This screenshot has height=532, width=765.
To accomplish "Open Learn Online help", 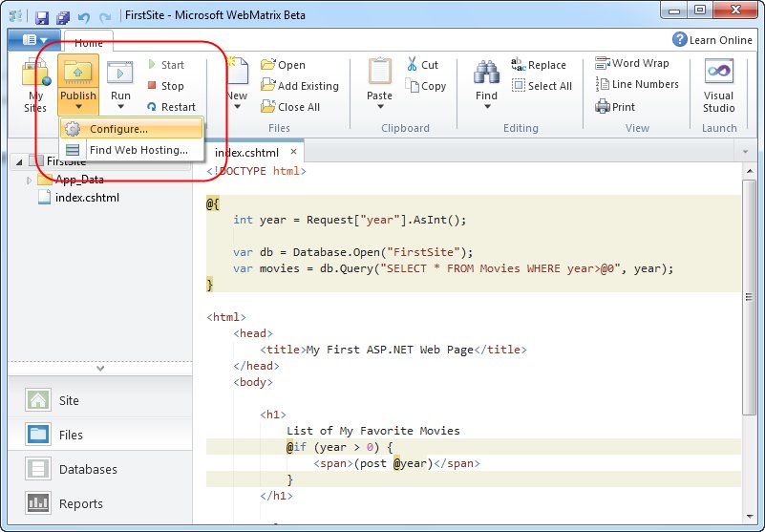I will tap(712, 39).
